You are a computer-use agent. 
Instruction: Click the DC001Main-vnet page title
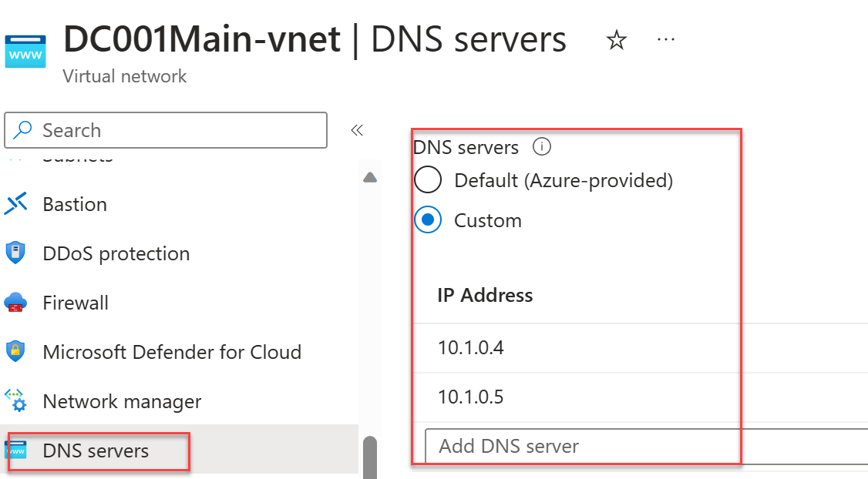coord(202,40)
